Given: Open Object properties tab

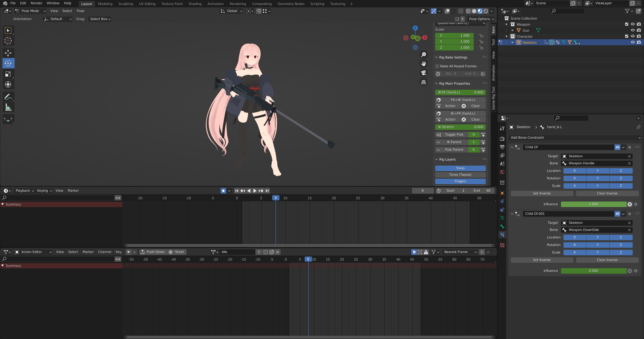Looking at the screenshot, I should pos(502,193).
